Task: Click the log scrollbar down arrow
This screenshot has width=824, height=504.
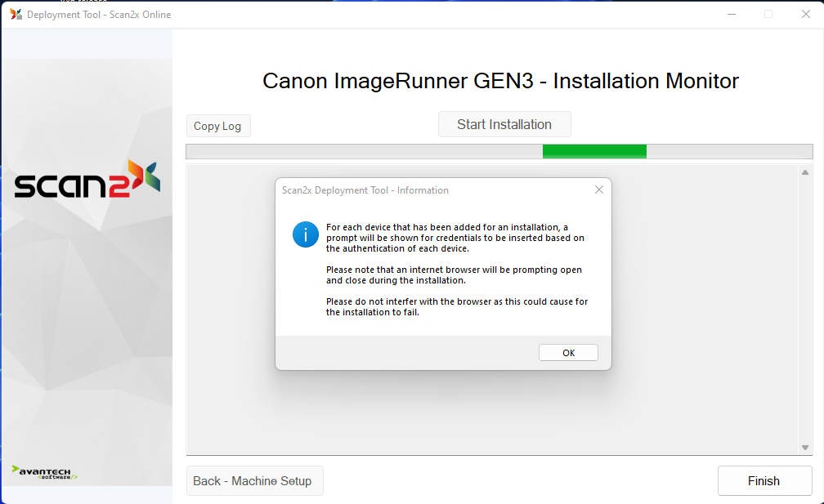Action: 804,448
